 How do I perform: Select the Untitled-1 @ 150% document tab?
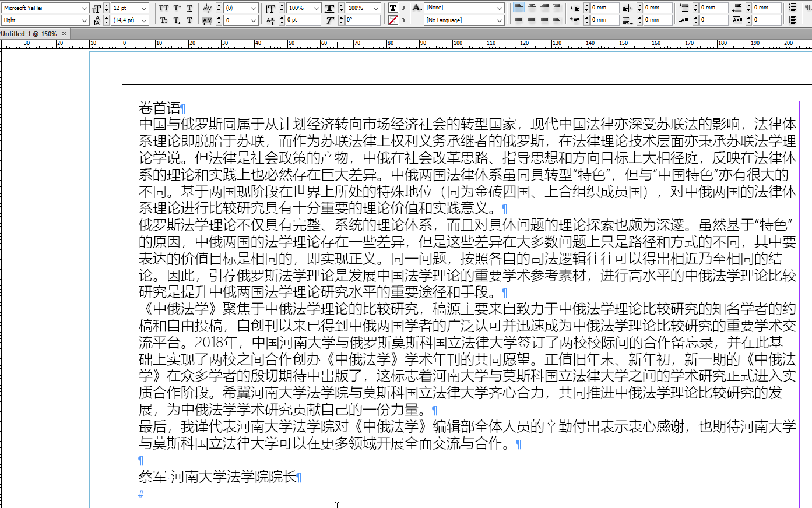[29, 34]
